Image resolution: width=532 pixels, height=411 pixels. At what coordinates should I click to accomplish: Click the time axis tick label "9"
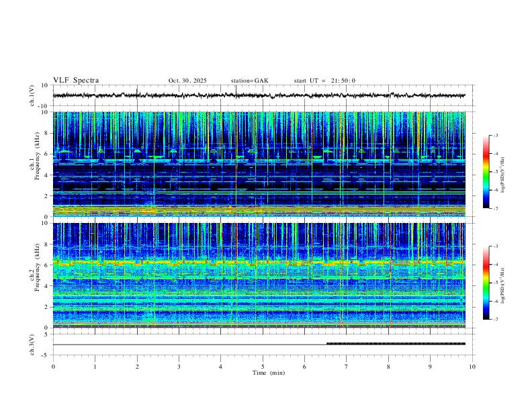click(x=430, y=367)
